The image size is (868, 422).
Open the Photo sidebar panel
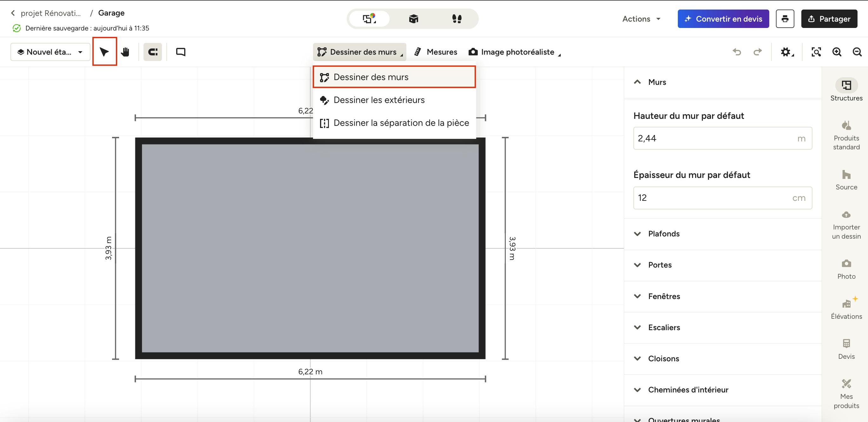(846, 269)
